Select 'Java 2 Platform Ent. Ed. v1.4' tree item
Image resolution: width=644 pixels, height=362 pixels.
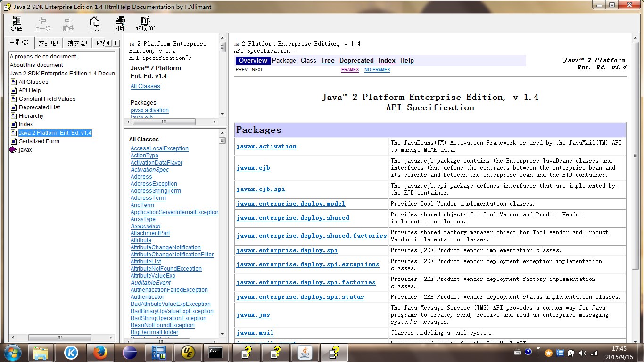(55, 133)
